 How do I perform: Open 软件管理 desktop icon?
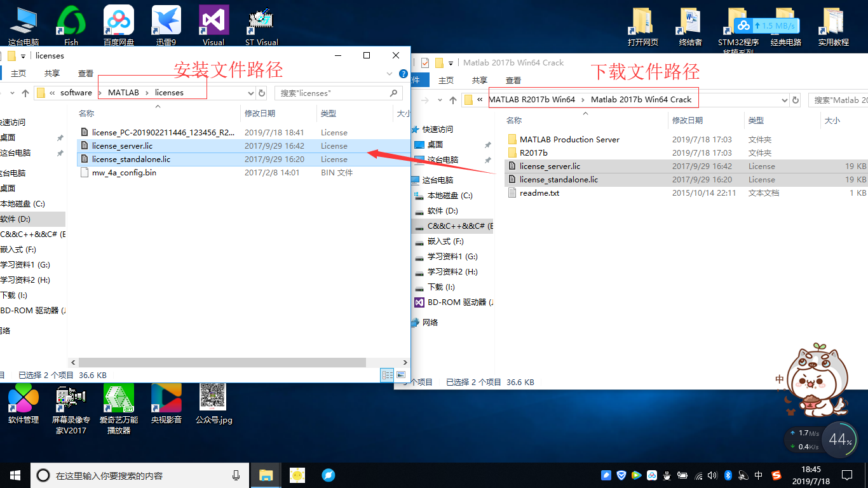(x=24, y=403)
